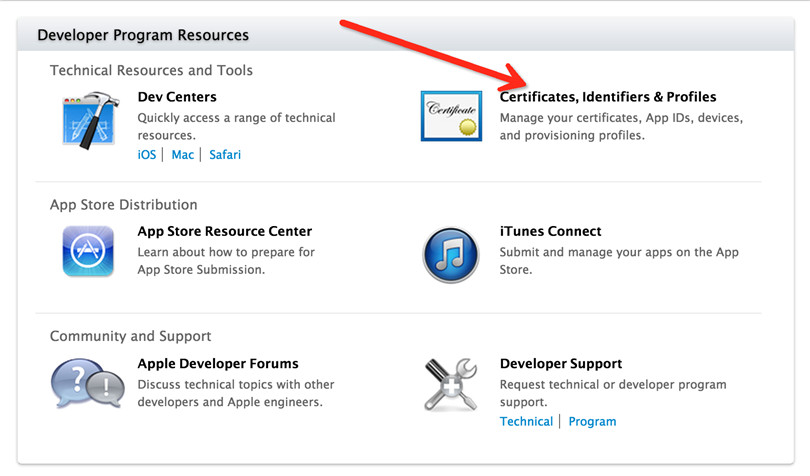Click the Apple Developer Forums speech bubble icon
The image size is (810, 476).
click(x=87, y=384)
